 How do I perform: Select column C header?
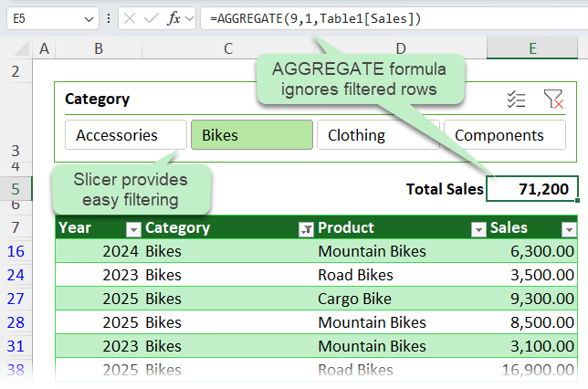[x=226, y=47]
